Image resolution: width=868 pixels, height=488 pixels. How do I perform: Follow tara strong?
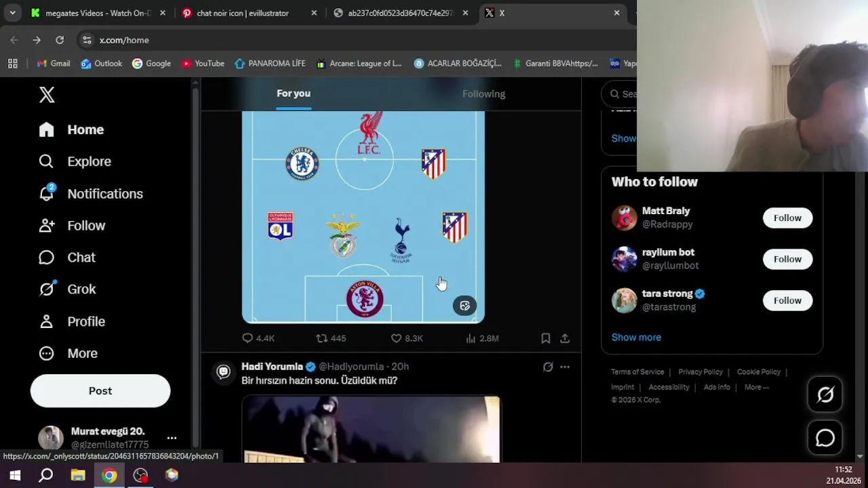pos(787,300)
